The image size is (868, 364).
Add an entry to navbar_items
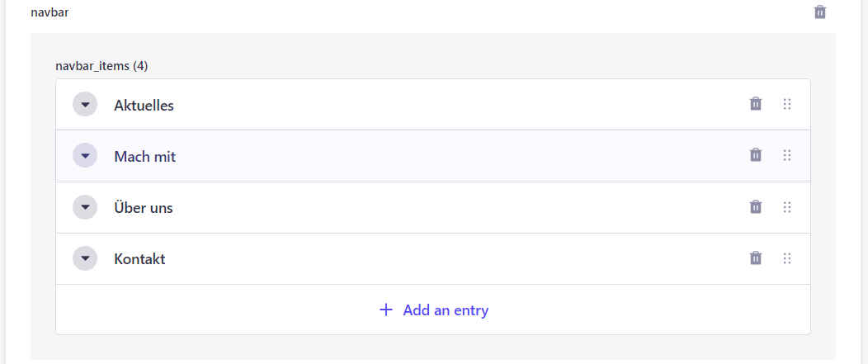coord(433,310)
